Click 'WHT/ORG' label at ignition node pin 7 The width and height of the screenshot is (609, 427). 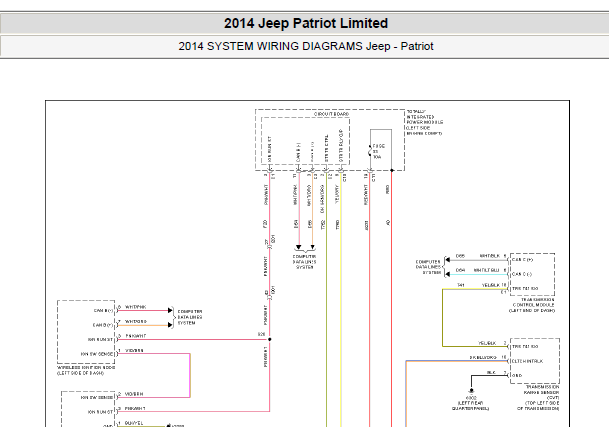pos(136,321)
